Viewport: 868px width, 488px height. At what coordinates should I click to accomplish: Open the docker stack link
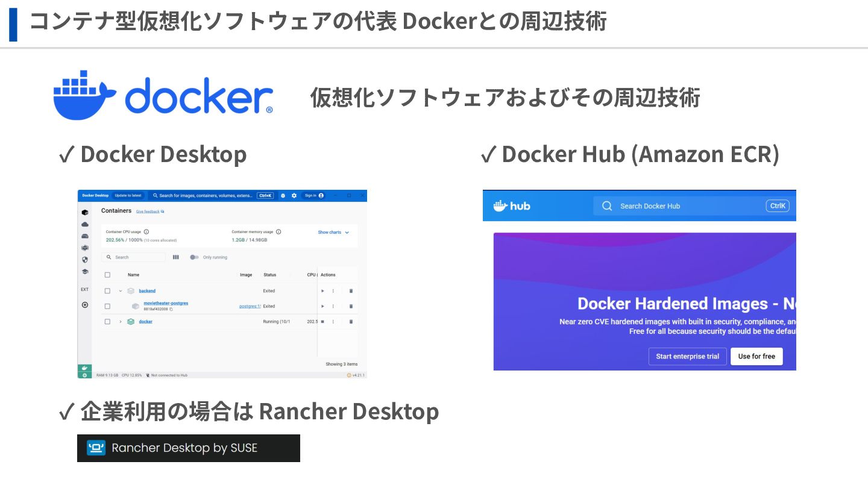tap(145, 322)
